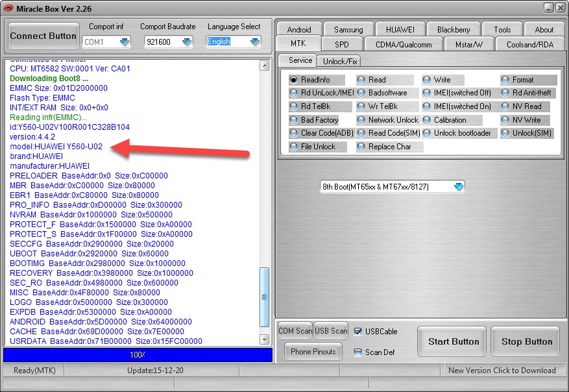Switch to the Blackberry tab
The width and height of the screenshot is (569, 392).
coord(454,29)
